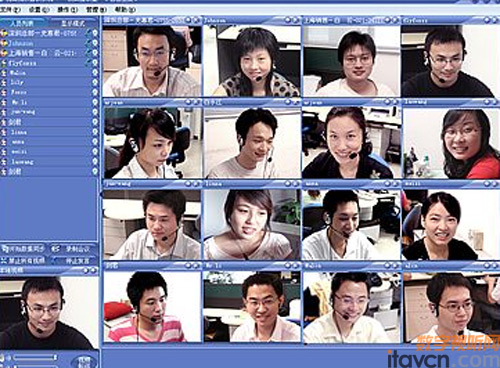Toggle the webcam of the 上海销售 participant
The image size is (500, 368).
[x=95, y=53]
